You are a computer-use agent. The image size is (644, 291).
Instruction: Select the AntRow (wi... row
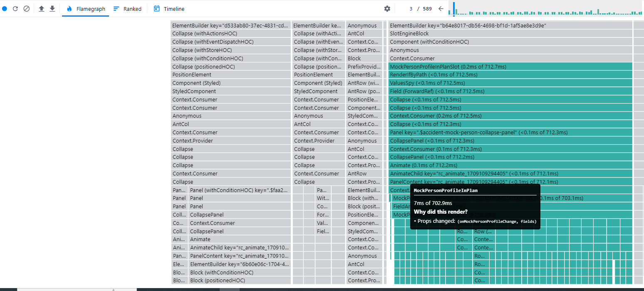click(364, 83)
